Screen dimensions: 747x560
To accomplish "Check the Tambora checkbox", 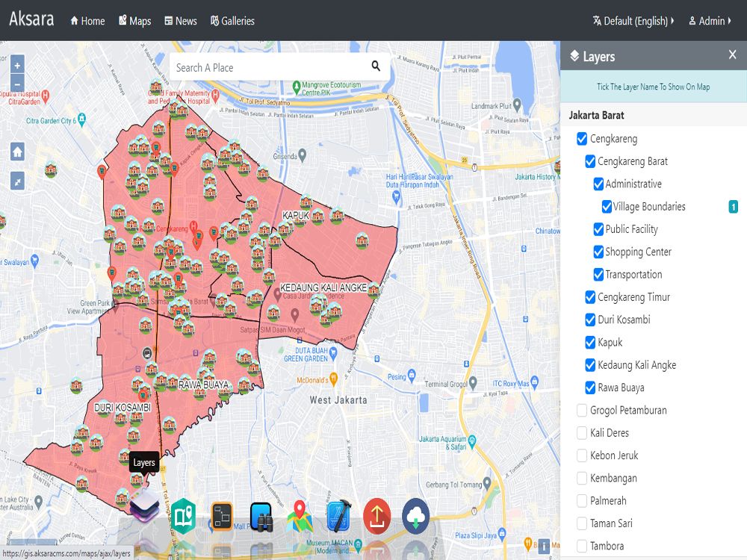I will click(582, 546).
